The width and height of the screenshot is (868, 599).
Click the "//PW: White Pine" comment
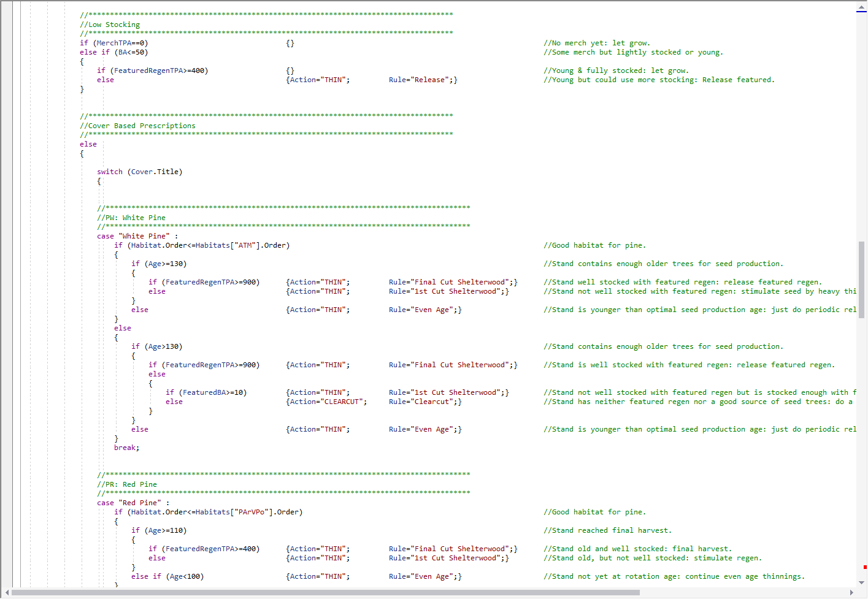131,218
